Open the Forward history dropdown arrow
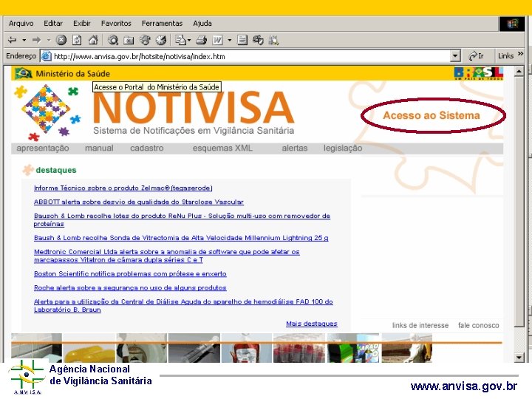532x399 pixels. click(49, 41)
